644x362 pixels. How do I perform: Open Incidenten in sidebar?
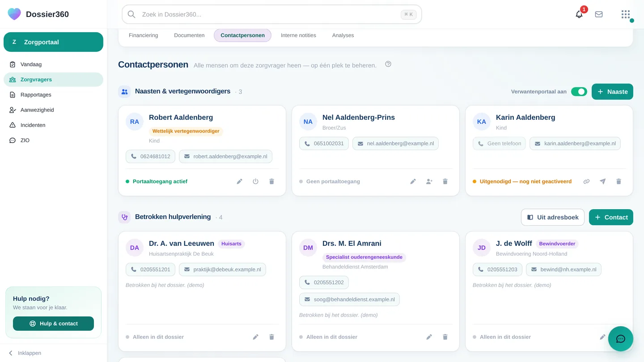click(53, 125)
